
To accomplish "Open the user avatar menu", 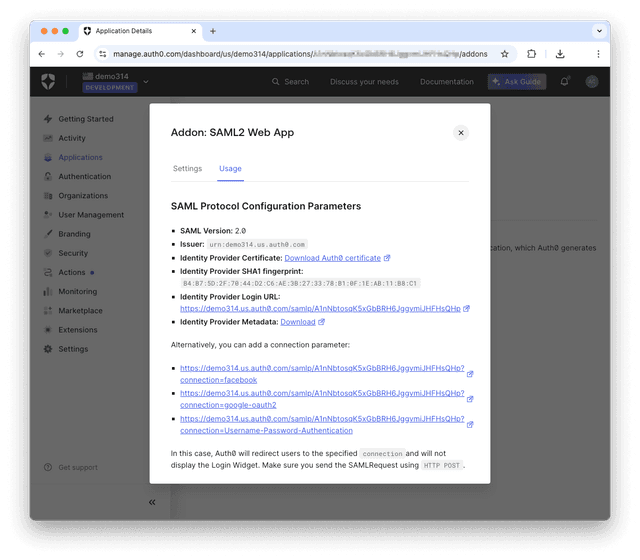I will (591, 82).
